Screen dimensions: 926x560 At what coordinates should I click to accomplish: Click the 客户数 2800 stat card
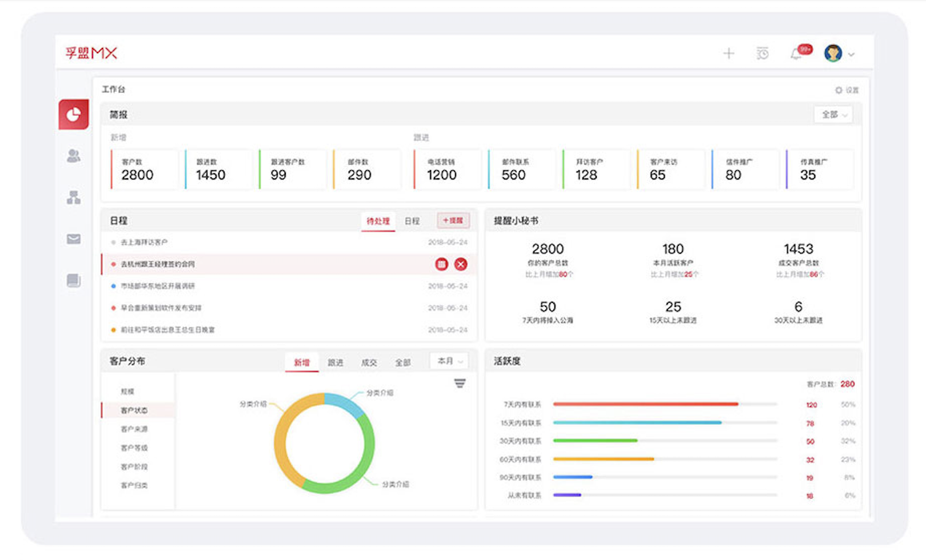(x=144, y=170)
